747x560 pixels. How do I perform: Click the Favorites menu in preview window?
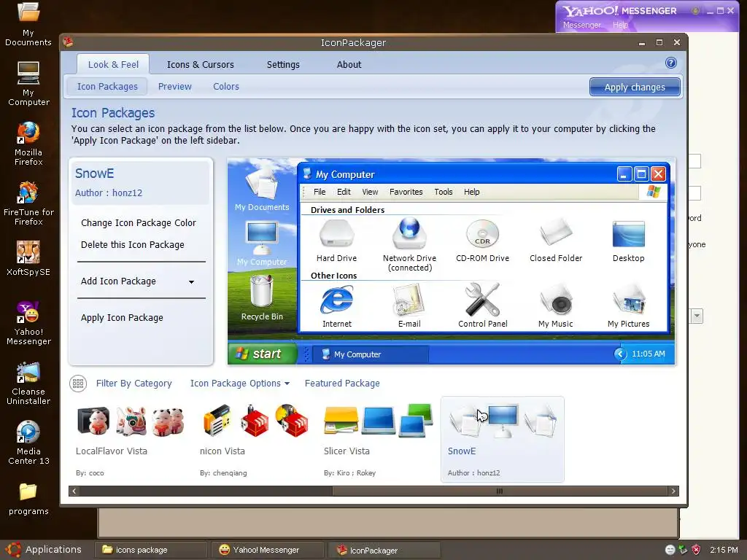click(x=406, y=192)
